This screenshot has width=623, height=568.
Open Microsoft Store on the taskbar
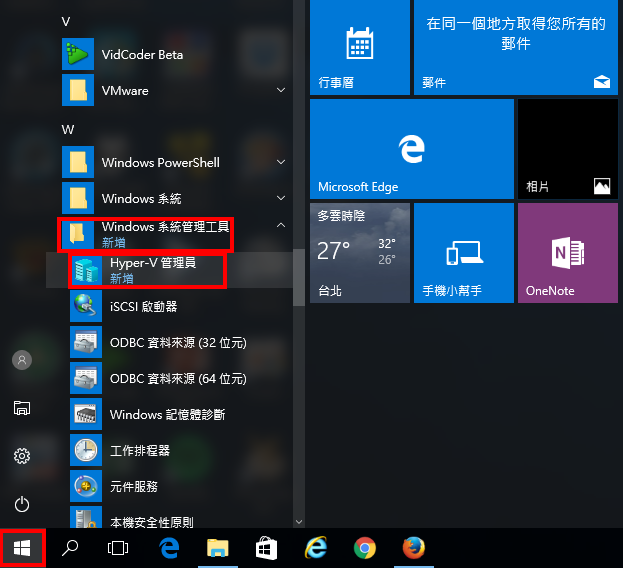(x=266, y=548)
